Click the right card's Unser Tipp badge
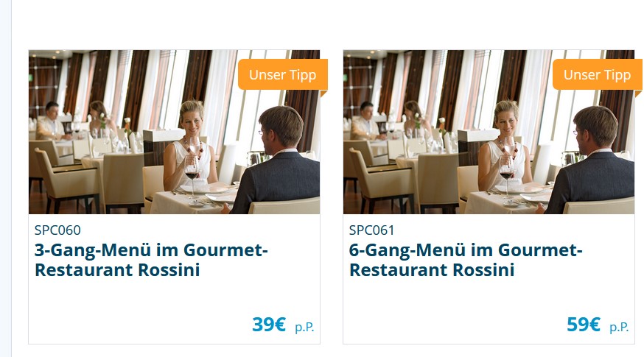 coord(597,74)
